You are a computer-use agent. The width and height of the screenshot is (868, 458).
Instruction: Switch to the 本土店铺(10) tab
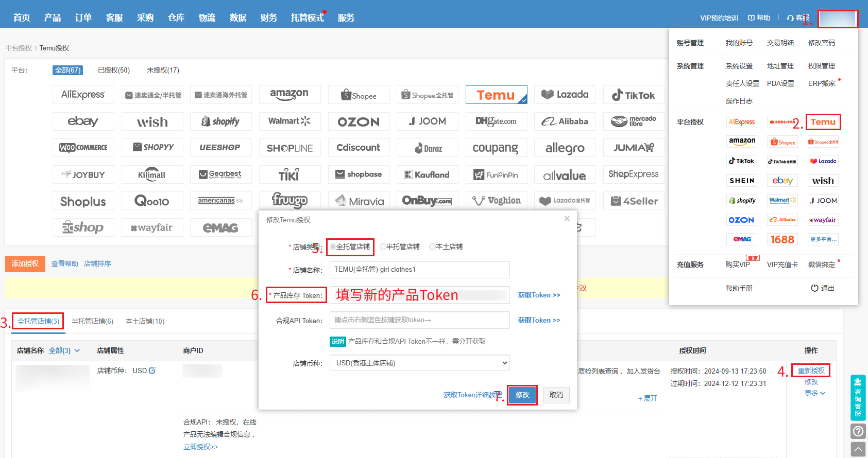pos(145,321)
